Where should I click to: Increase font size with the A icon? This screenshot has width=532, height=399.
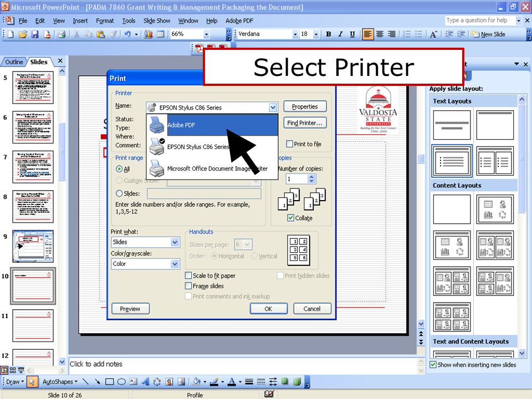(x=433, y=34)
